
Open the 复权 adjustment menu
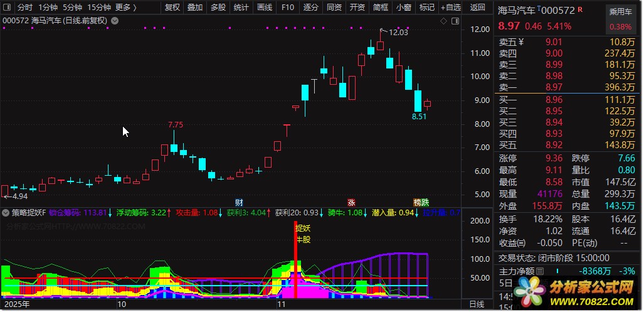172,8
